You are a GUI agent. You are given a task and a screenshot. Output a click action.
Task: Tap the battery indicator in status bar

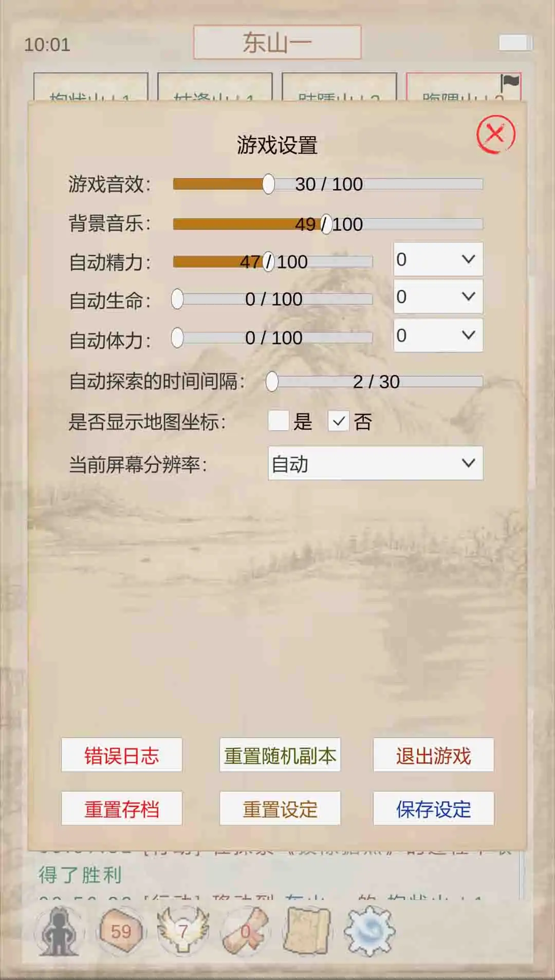[x=515, y=43]
